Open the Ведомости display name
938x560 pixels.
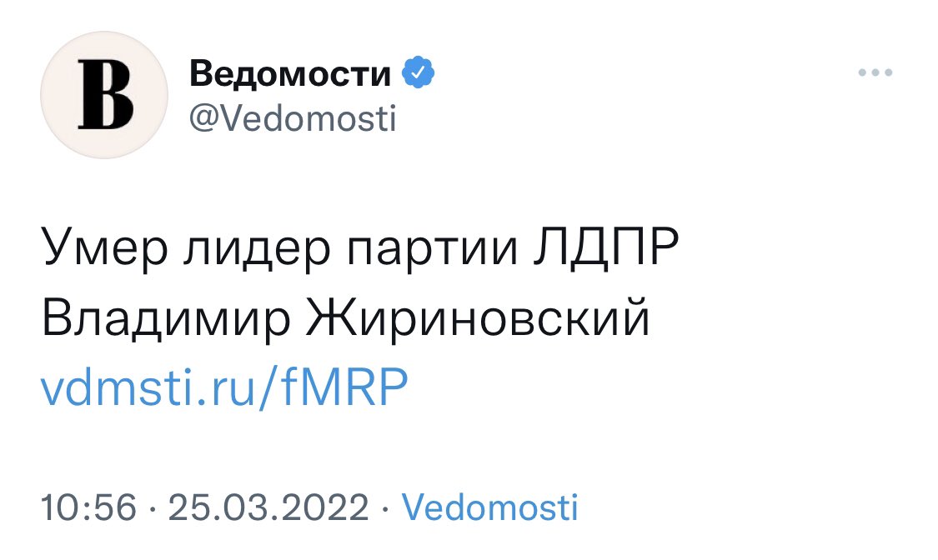coord(290,73)
